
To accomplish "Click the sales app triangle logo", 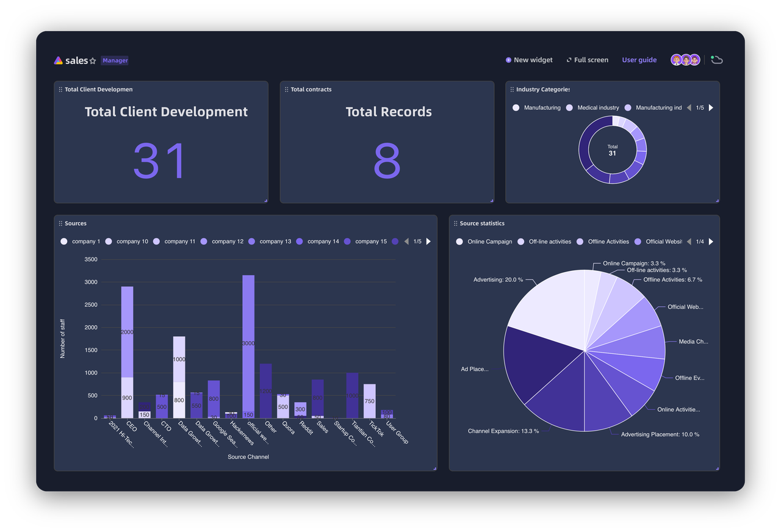I will tap(58, 60).
